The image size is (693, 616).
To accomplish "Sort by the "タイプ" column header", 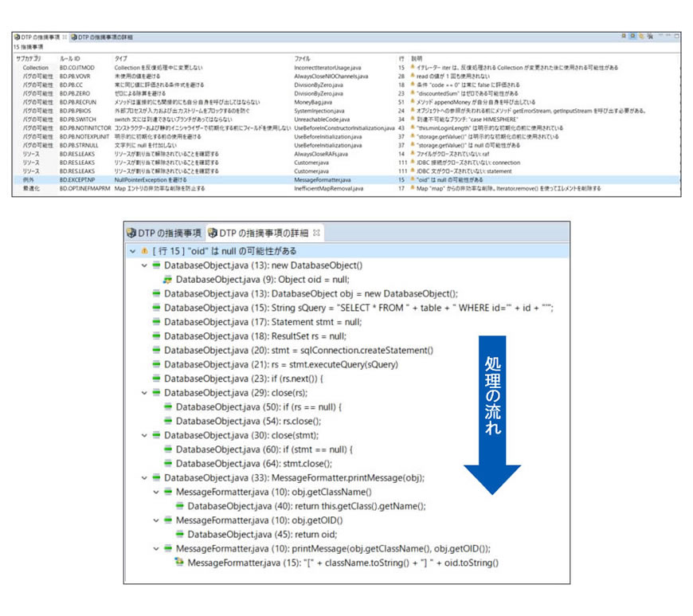I will click(120, 58).
